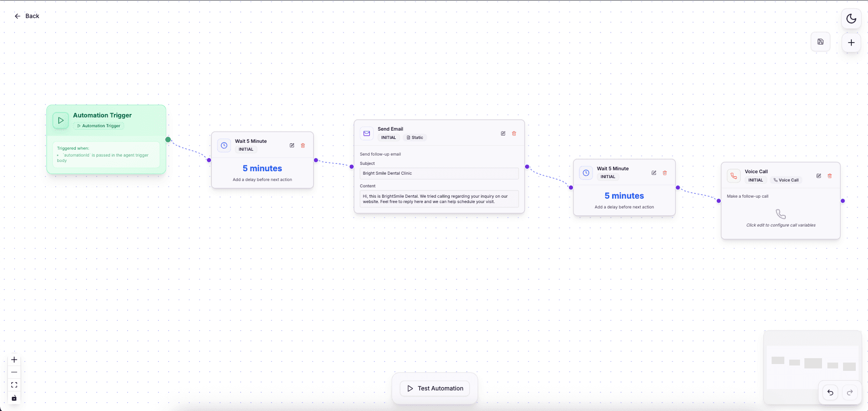The height and width of the screenshot is (411, 868).
Task: Click the Voice Call input handle
Action: pos(719,201)
